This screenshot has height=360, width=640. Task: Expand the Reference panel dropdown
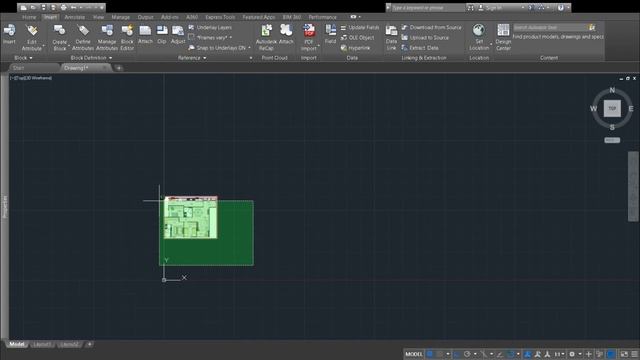point(204,58)
